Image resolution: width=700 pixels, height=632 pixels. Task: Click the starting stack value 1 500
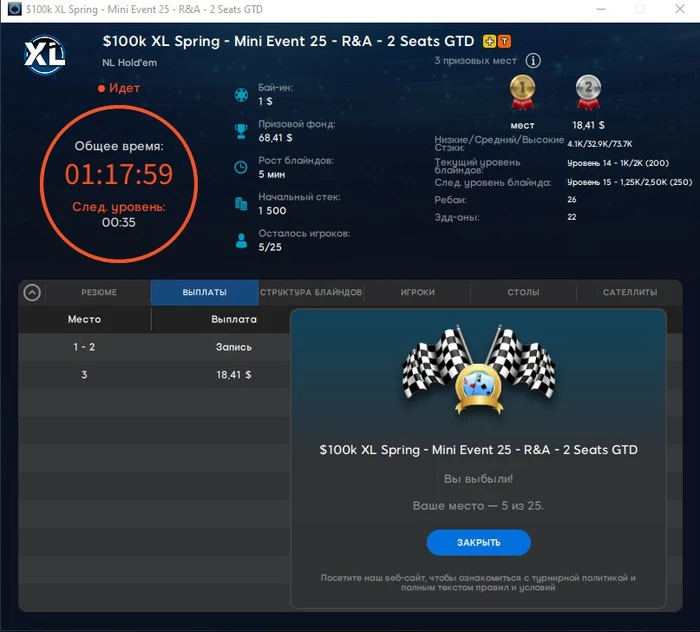click(x=272, y=210)
